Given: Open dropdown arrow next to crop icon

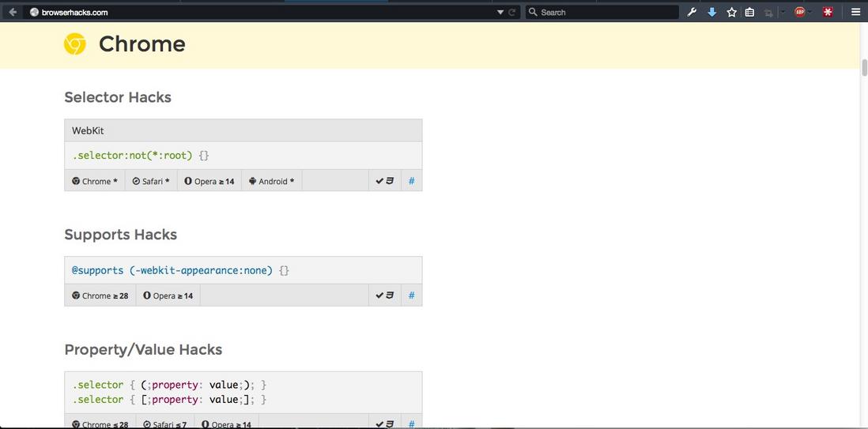Looking at the screenshot, I should click(x=782, y=12).
